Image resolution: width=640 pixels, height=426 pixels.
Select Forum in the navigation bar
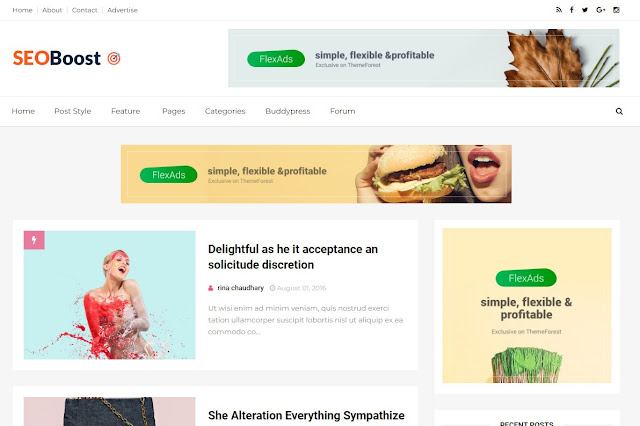(342, 111)
